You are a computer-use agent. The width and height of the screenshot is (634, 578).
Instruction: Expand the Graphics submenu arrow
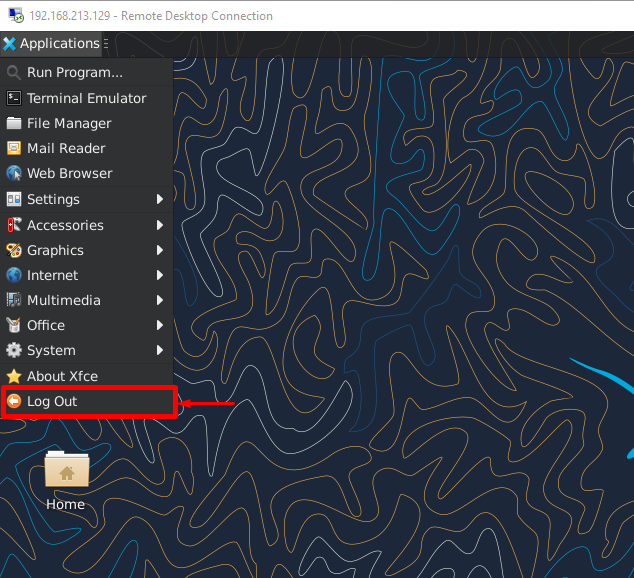[x=160, y=250]
